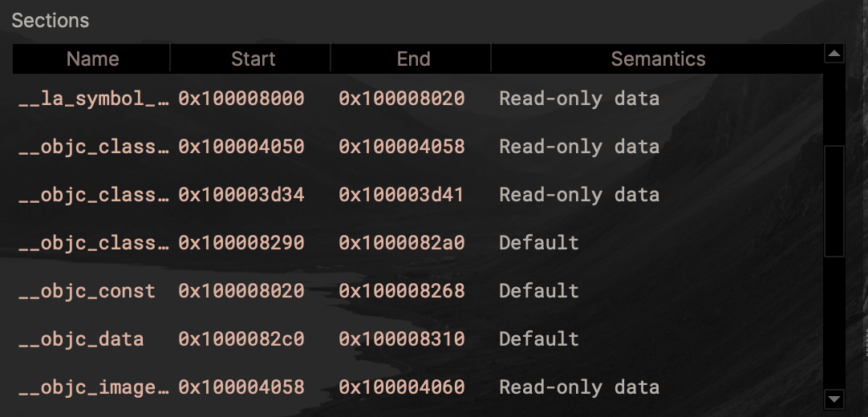Select end address 0x1000082a0

click(402, 243)
